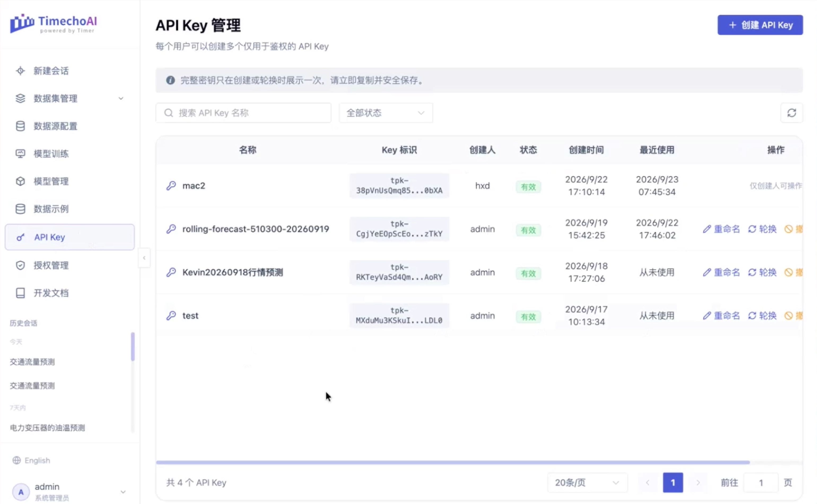Rename the Kevin20260918行情预测 key
This screenshot has height=504, width=817.
coord(721,272)
